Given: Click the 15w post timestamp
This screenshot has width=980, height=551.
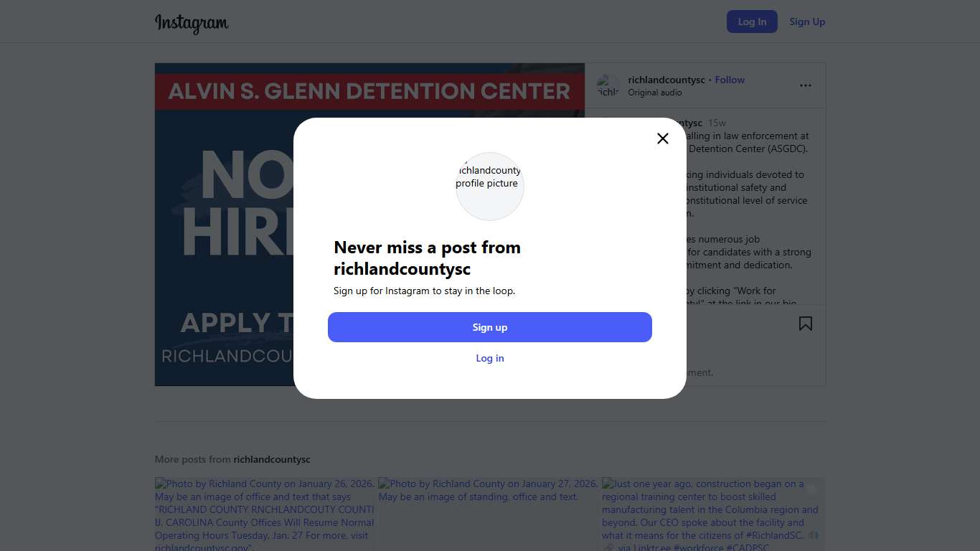Looking at the screenshot, I should (717, 123).
